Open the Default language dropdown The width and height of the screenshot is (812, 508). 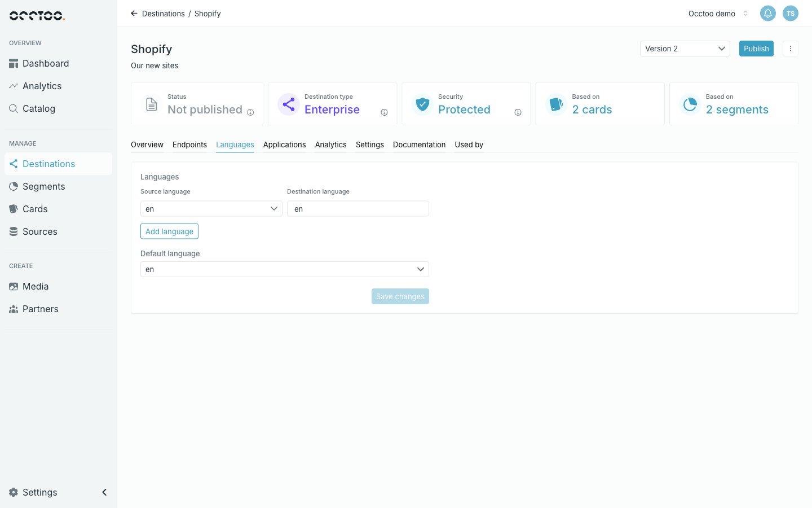[285, 269]
